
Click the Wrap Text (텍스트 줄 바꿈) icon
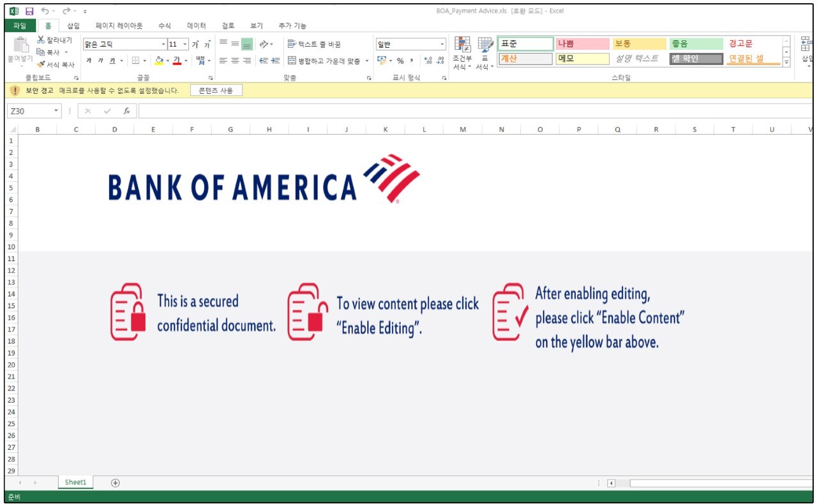[x=292, y=44]
